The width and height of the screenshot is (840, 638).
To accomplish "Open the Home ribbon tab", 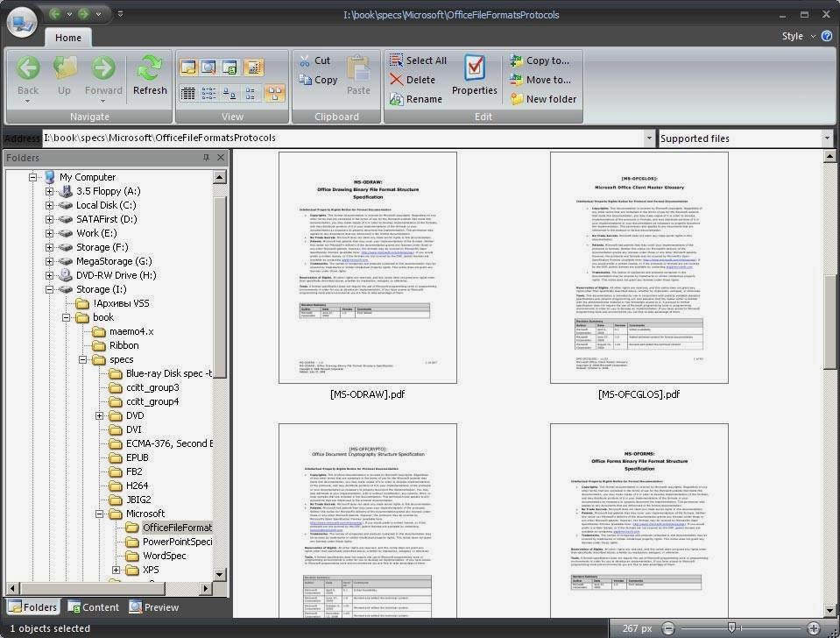I will pos(68,38).
